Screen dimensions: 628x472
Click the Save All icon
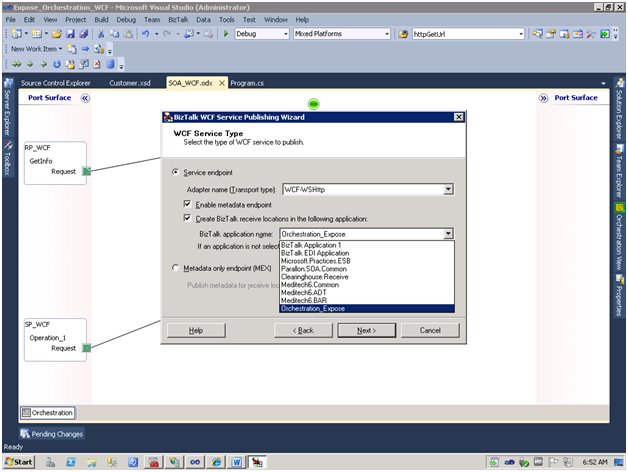pyautogui.click(x=83, y=34)
